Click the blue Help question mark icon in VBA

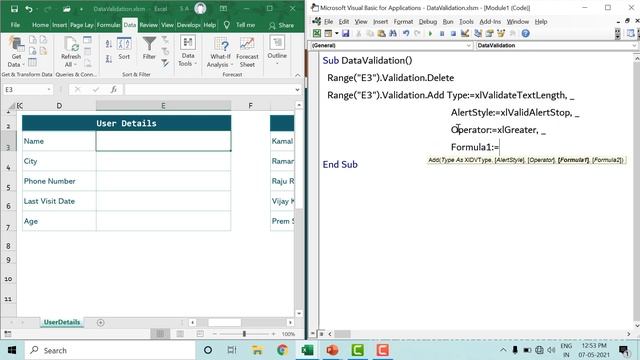[525, 33]
